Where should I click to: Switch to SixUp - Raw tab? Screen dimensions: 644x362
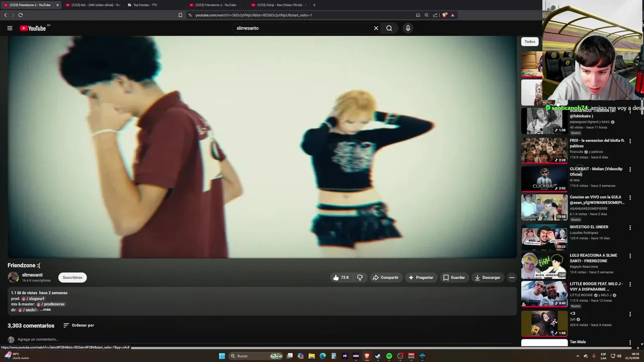[x=279, y=5]
